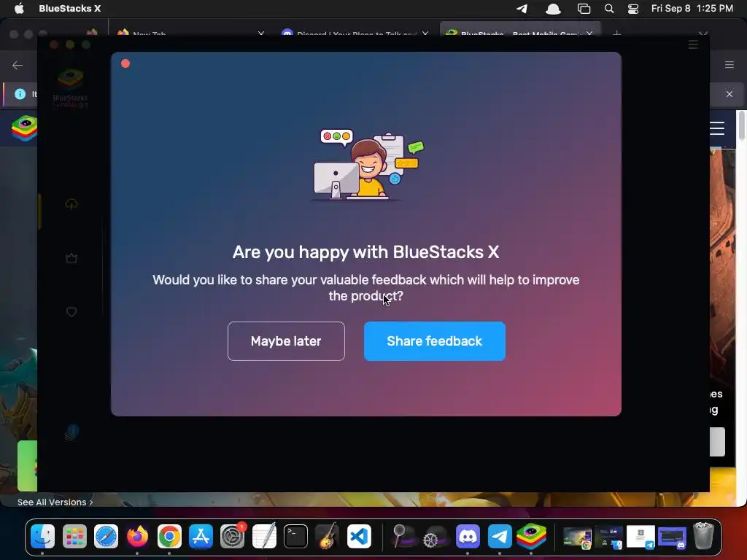Open a new browser tab with plus button
Viewport: 747px width, 560px height.
tap(617, 34)
